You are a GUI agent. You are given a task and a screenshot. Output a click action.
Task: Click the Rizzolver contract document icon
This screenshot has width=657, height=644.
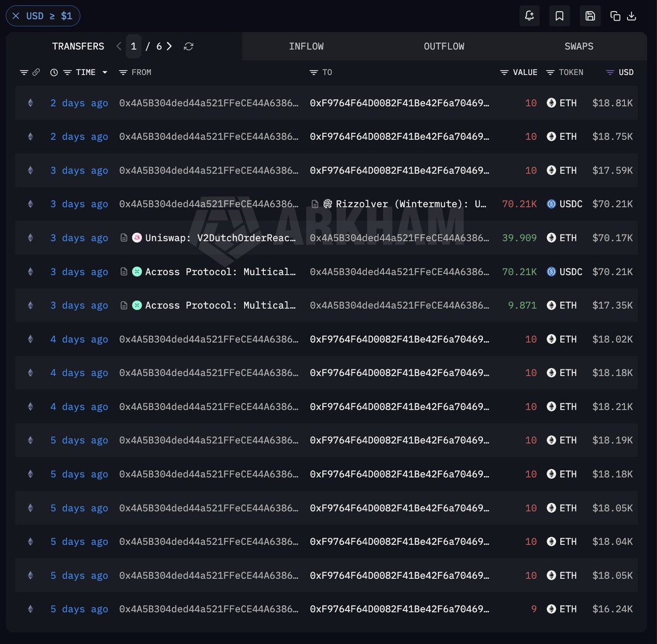coord(315,204)
